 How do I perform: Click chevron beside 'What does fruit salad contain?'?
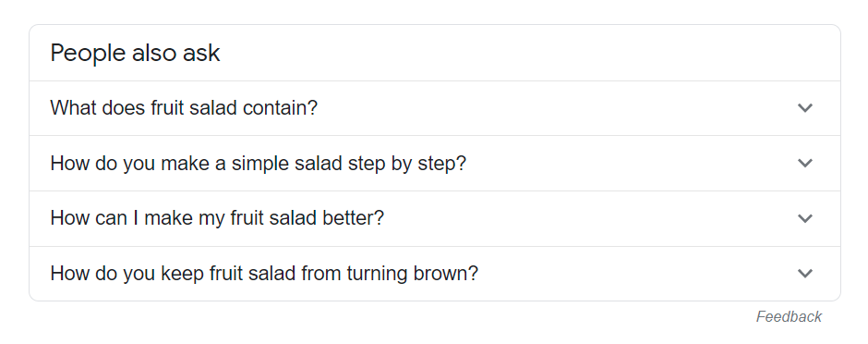805,108
